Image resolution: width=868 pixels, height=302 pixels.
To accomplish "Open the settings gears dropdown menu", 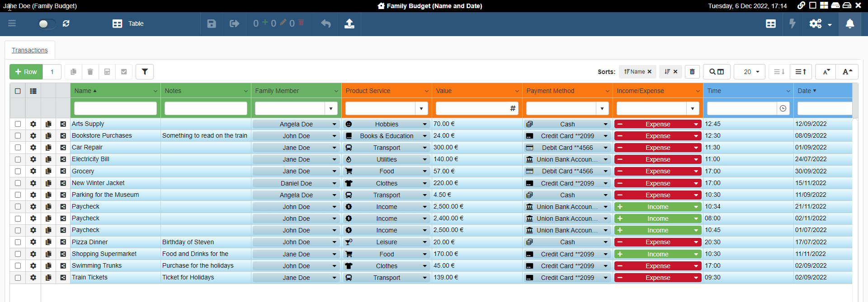I will tap(820, 24).
